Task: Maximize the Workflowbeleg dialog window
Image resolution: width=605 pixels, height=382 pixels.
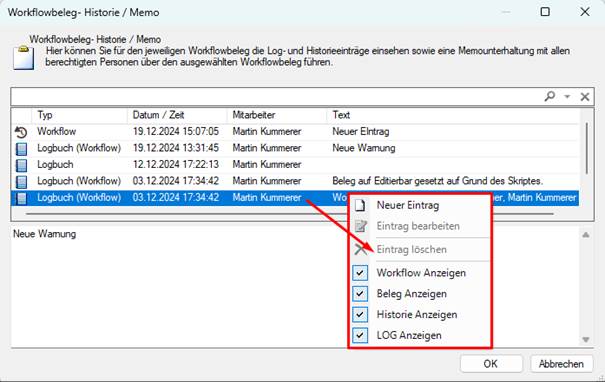Action: 545,12
